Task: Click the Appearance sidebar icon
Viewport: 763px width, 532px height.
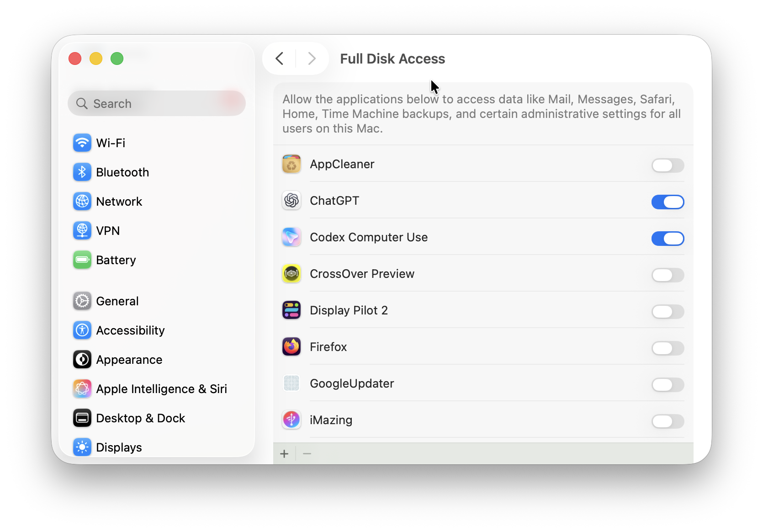Action: coord(82,360)
